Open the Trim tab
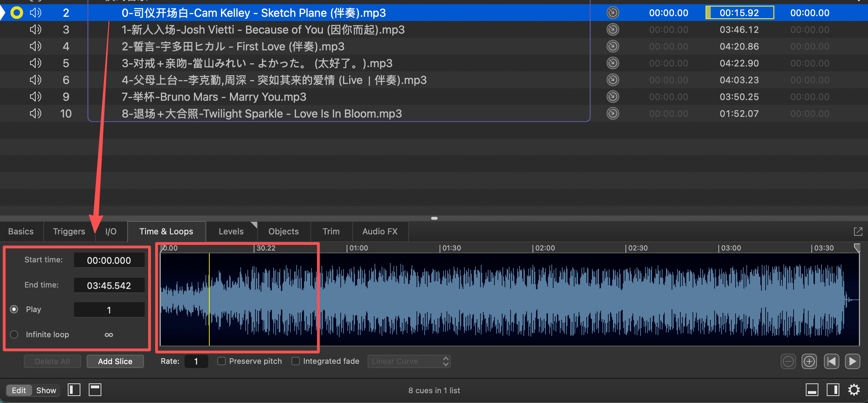The width and height of the screenshot is (868, 403). tap(331, 232)
